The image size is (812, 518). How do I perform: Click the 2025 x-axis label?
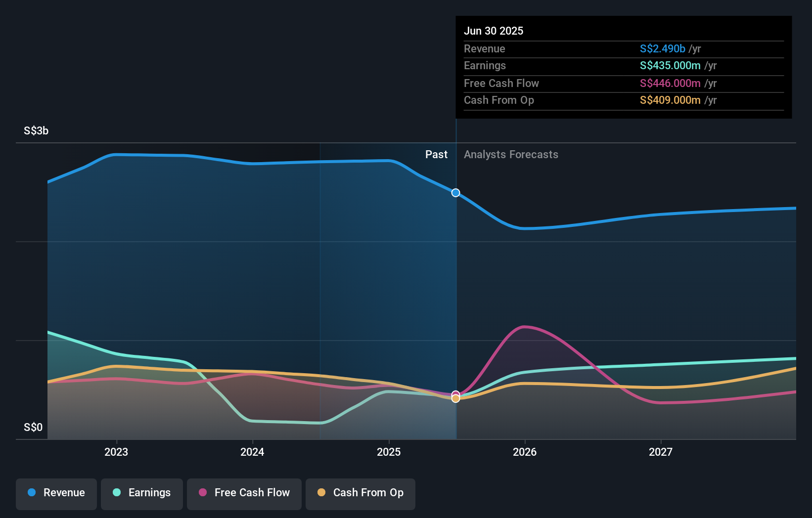[x=389, y=452]
